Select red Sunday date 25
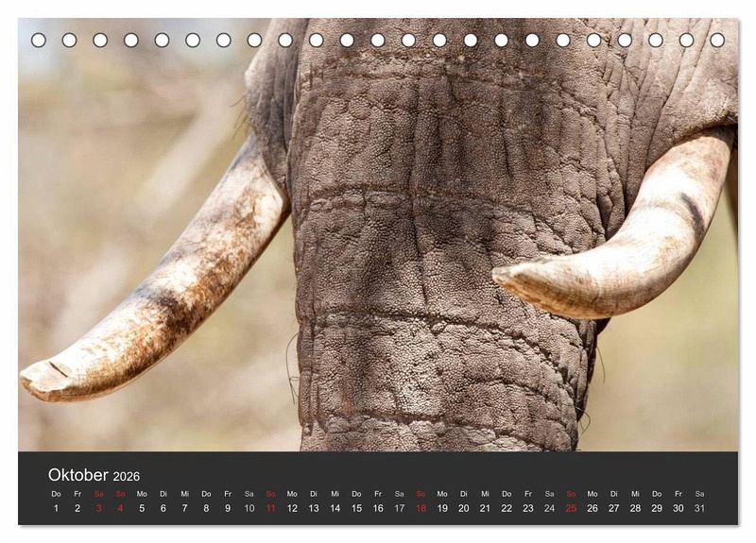 tap(571, 508)
